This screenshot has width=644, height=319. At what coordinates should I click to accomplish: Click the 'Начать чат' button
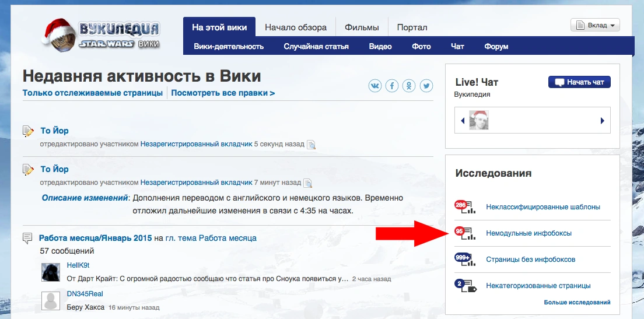point(579,82)
